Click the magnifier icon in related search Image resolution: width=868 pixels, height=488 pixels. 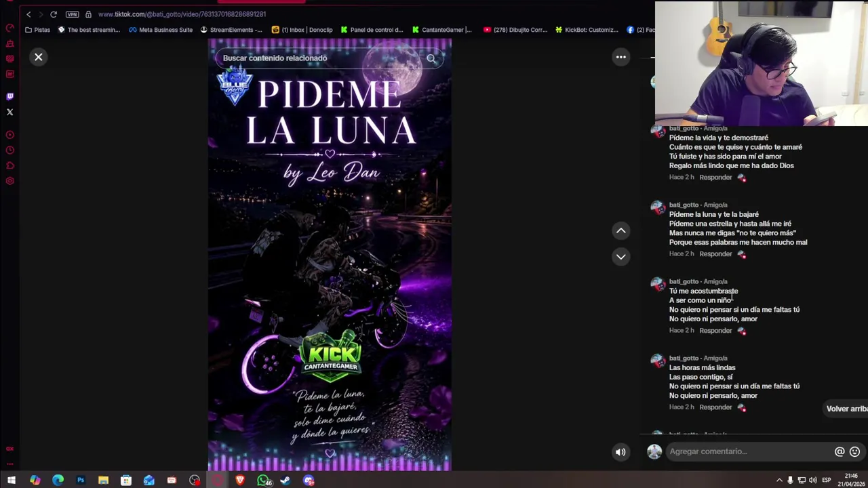click(431, 58)
